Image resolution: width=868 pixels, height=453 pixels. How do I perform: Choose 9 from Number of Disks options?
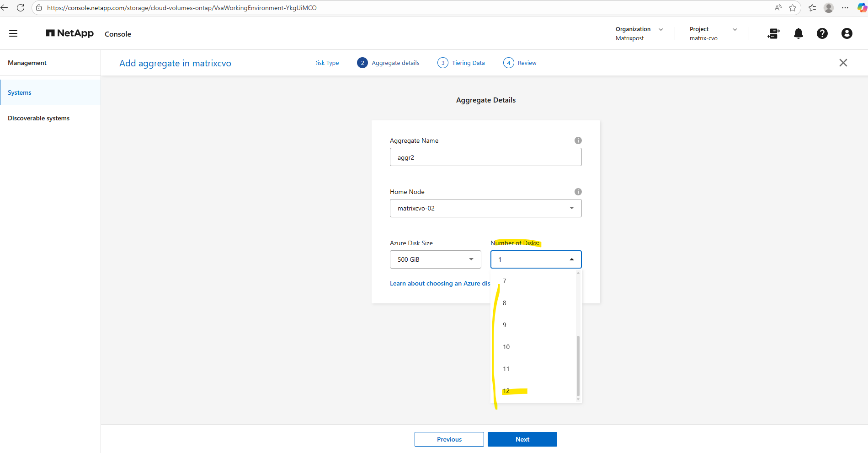(x=505, y=325)
